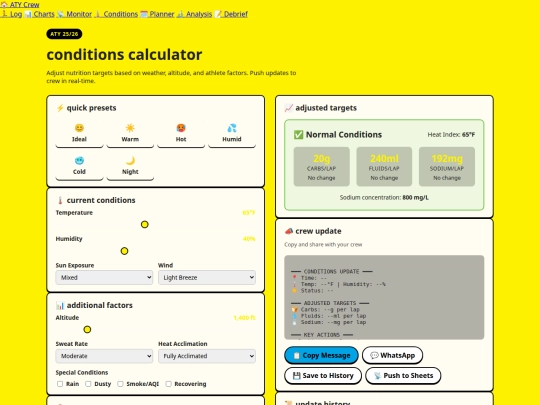Click the speech bubble icon on WhatsApp
The width and height of the screenshot is (540, 405).
[374, 355]
